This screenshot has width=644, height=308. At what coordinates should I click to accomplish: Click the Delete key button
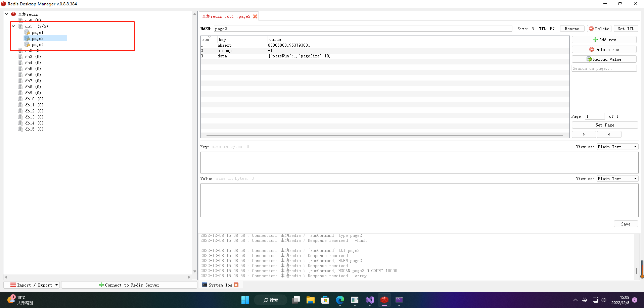coord(599,29)
